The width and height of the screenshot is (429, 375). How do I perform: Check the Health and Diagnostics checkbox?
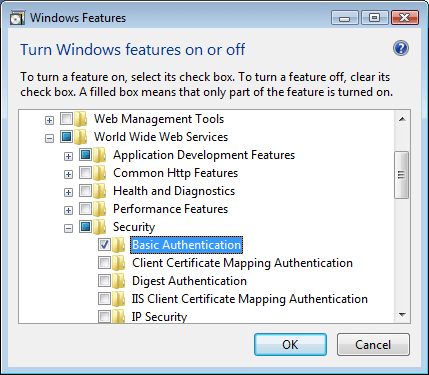85,190
